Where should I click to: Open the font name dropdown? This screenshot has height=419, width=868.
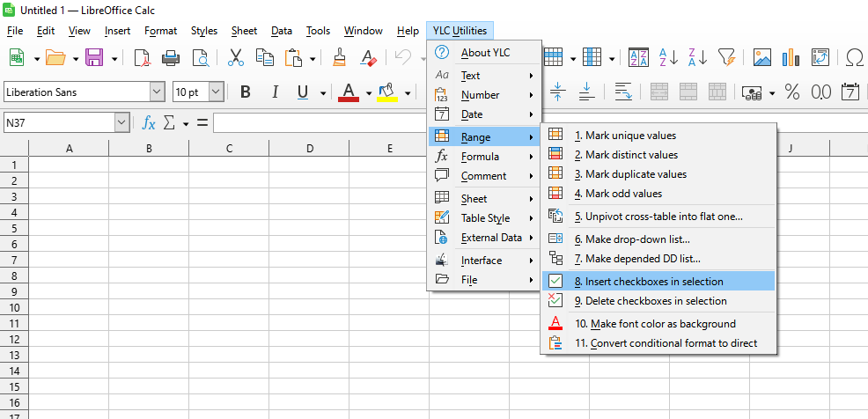tap(158, 92)
